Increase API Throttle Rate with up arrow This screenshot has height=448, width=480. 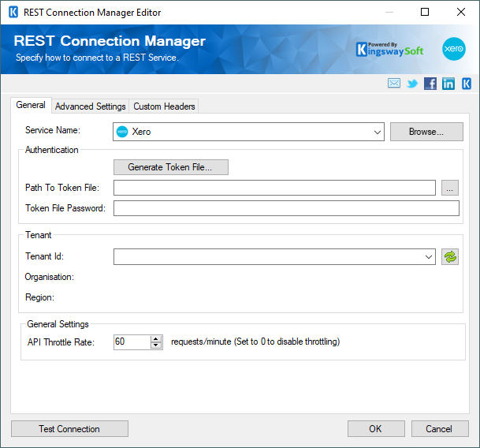(x=156, y=339)
